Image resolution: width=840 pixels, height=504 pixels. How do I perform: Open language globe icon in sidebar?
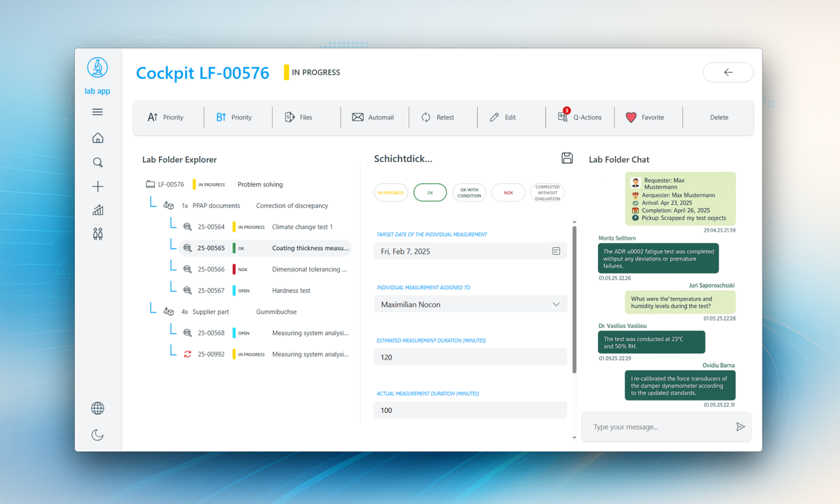click(98, 408)
